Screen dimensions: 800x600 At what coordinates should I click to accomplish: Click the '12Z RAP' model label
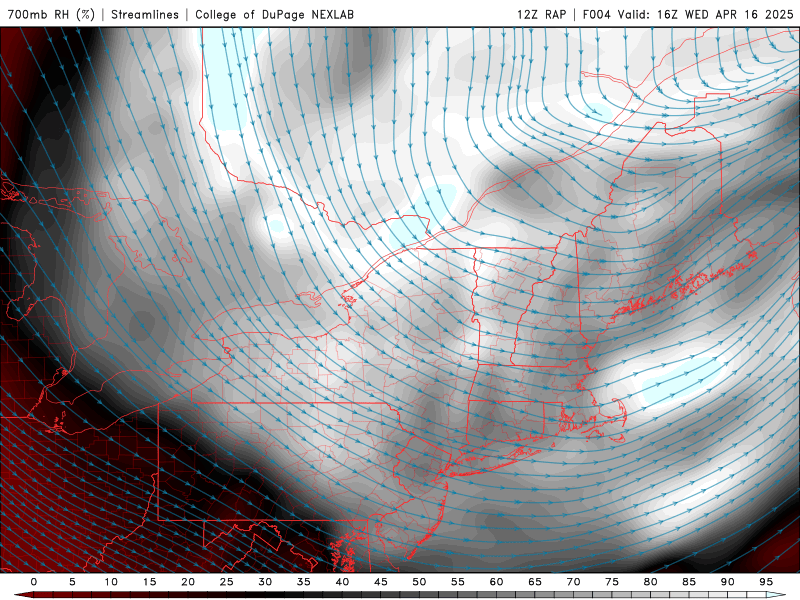pyautogui.click(x=541, y=14)
